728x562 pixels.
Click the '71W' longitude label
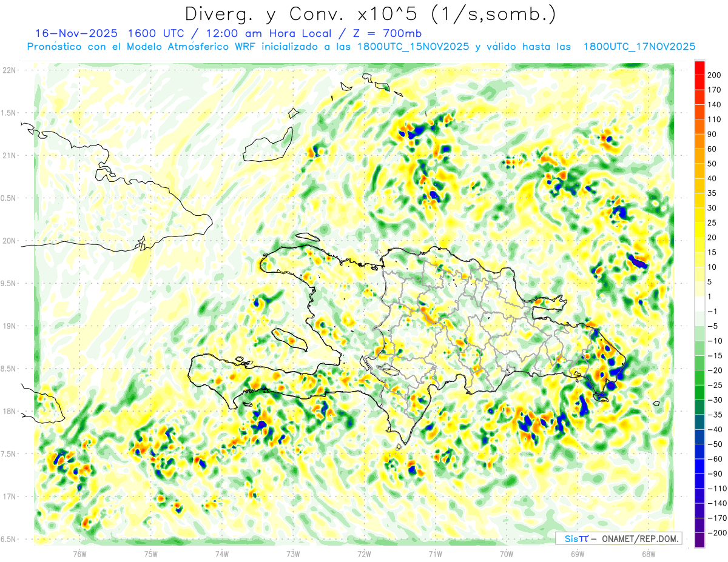coord(435,554)
